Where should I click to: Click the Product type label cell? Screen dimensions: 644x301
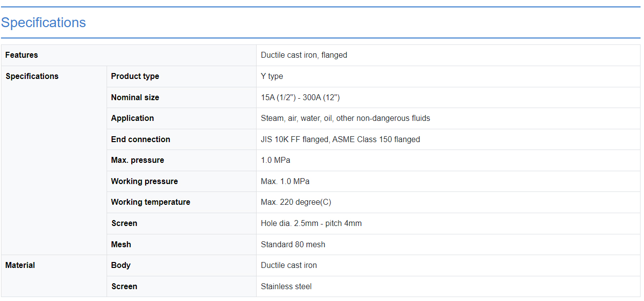click(x=135, y=76)
